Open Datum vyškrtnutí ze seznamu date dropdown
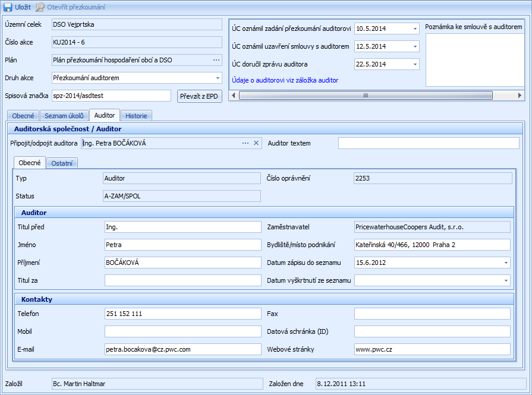This screenshot has height=395, width=532. click(x=506, y=280)
